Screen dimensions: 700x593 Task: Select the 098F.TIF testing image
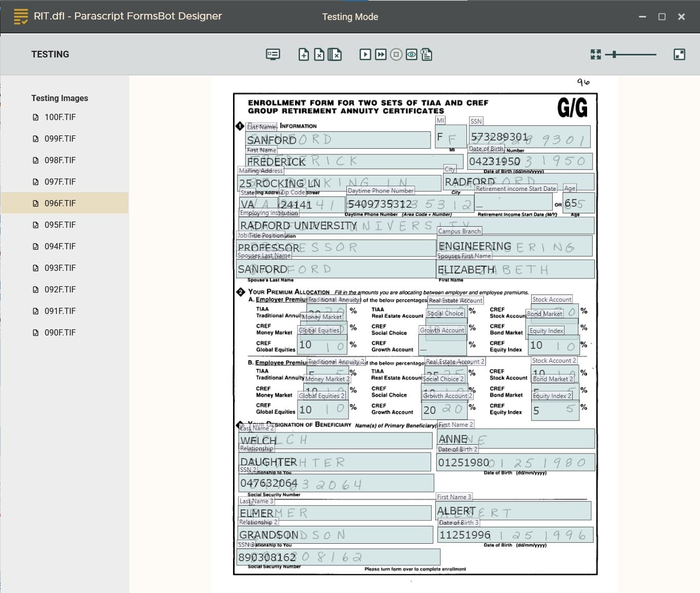pos(65,161)
